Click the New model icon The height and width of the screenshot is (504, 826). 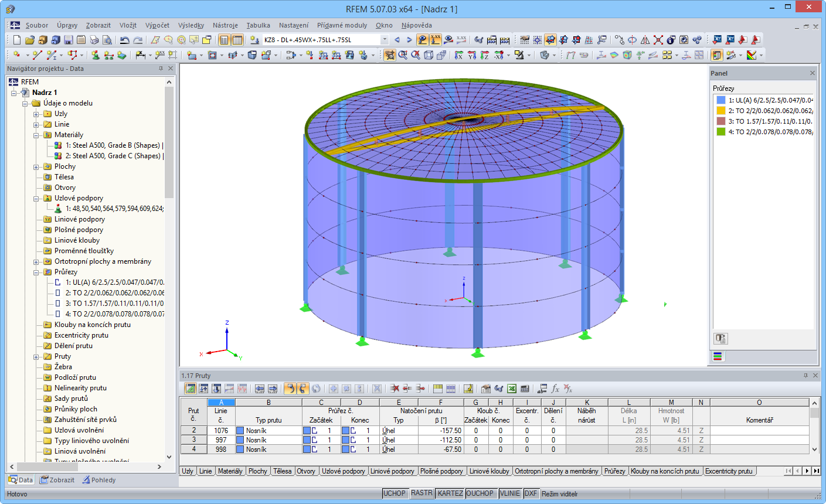[16, 39]
